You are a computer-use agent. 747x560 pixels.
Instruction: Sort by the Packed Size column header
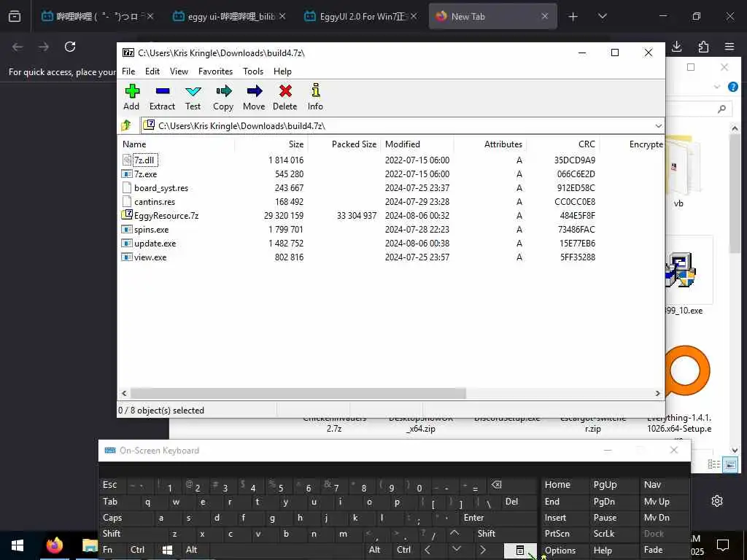tap(344, 144)
